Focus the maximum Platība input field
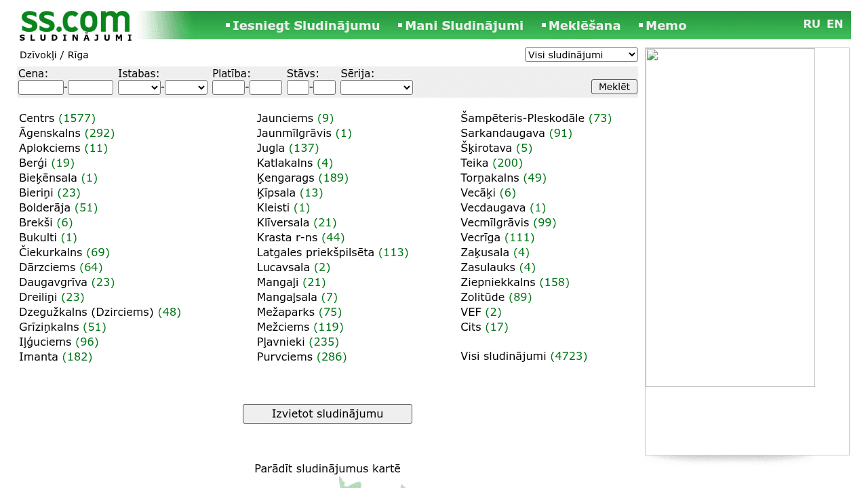The height and width of the screenshot is (488, 868). tap(266, 87)
